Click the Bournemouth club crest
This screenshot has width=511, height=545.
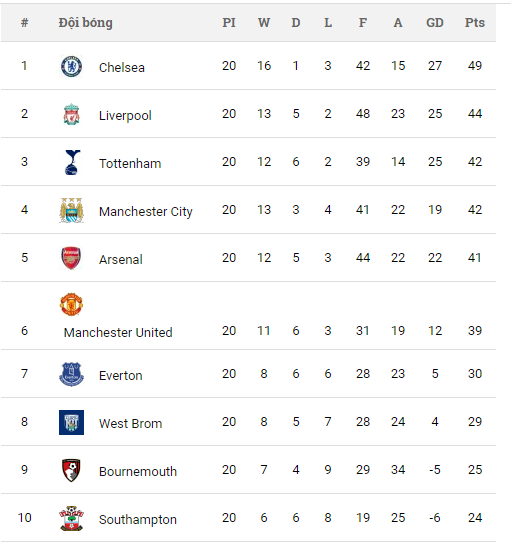tap(71, 470)
